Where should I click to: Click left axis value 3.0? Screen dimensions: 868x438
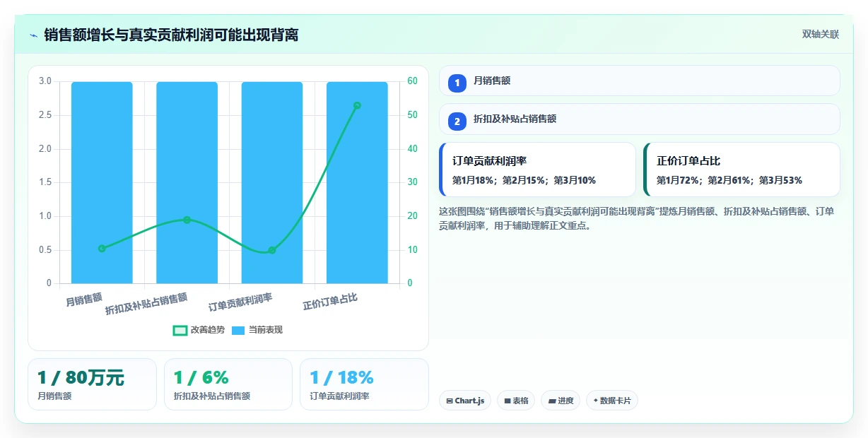point(45,81)
